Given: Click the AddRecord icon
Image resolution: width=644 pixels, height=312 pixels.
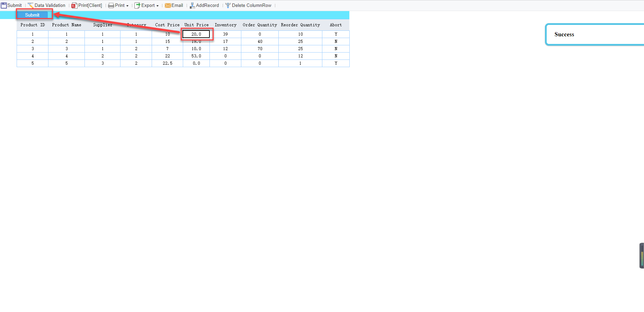Looking at the screenshot, I should click(192, 6).
